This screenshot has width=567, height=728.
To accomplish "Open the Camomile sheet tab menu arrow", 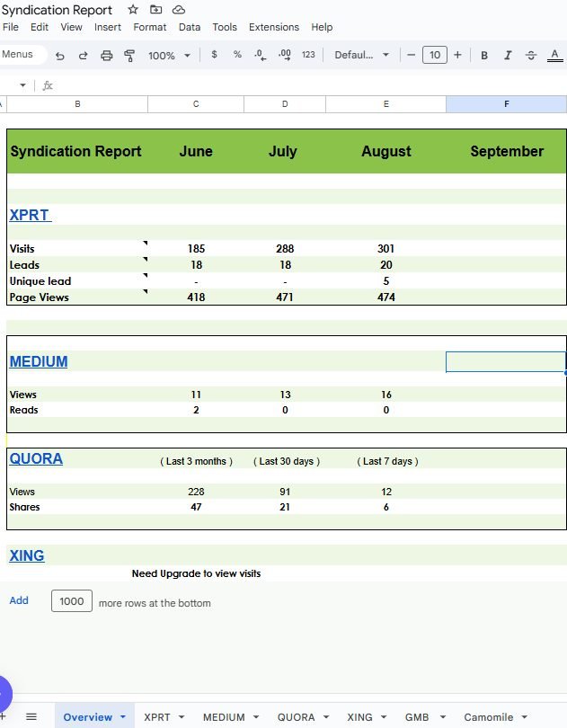I will pyautogui.click(x=524, y=717).
